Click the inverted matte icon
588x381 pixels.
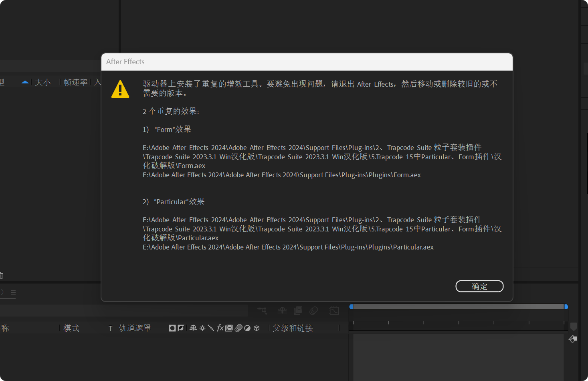(x=181, y=328)
